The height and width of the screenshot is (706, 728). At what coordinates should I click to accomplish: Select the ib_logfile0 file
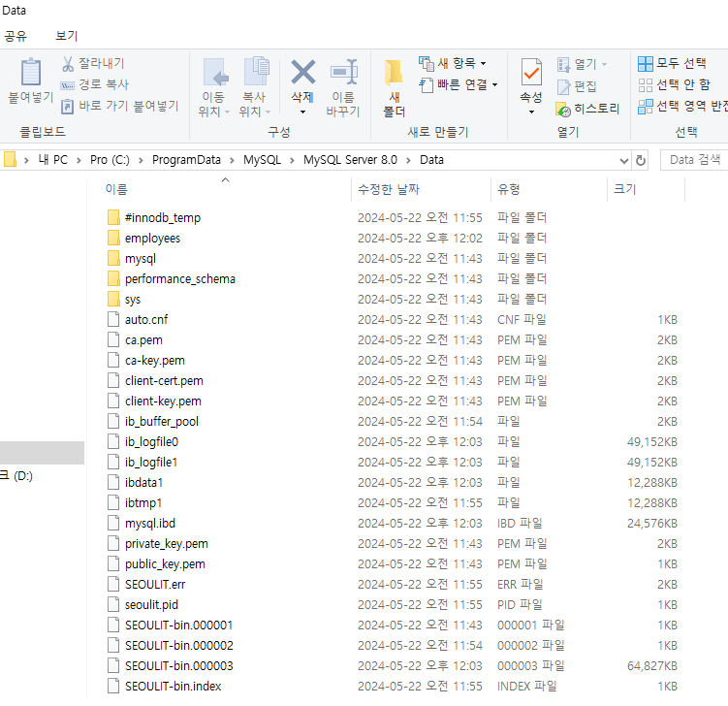142,441
